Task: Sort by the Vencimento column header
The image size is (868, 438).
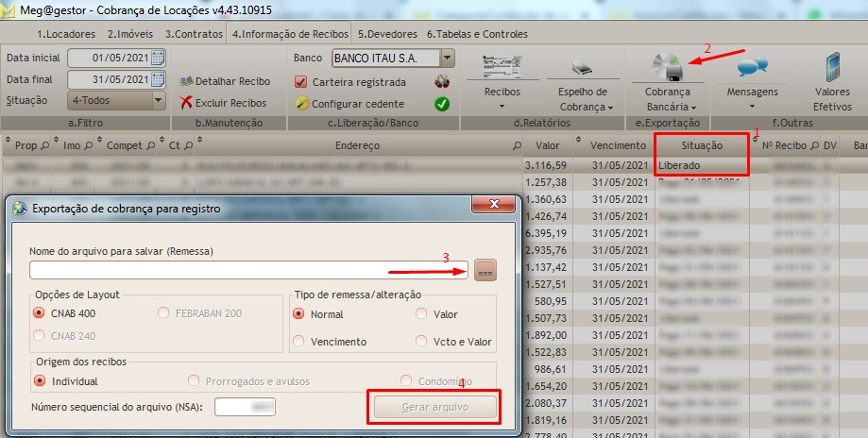Action: [x=618, y=145]
